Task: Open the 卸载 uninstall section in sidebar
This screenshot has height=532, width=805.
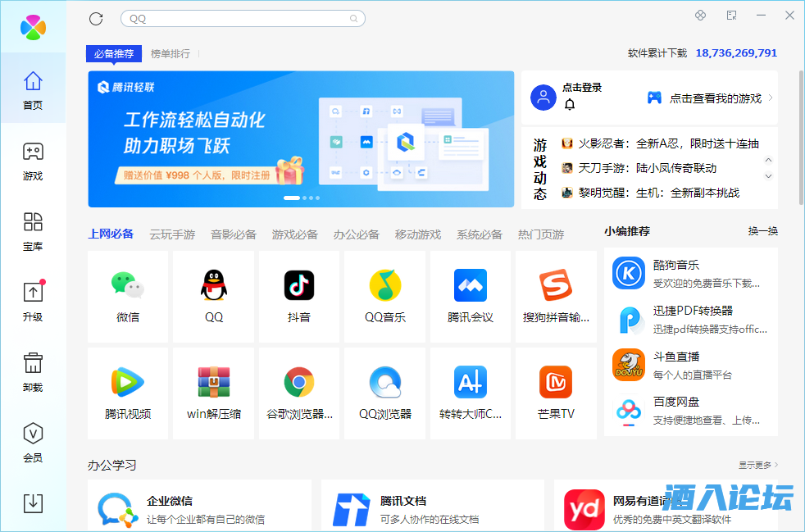Action: [33, 372]
